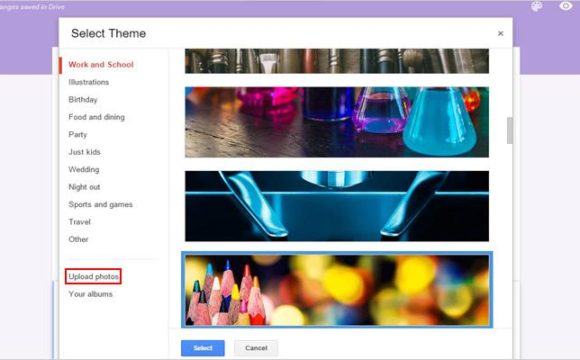Open Your albums

tap(90, 294)
